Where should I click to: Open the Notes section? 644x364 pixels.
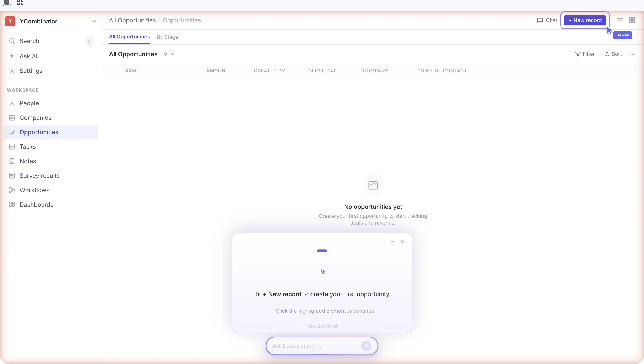28,161
